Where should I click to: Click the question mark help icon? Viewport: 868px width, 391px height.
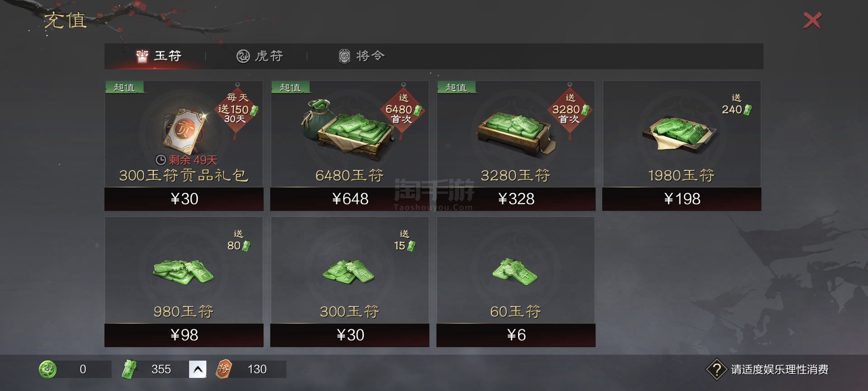(x=716, y=369)
